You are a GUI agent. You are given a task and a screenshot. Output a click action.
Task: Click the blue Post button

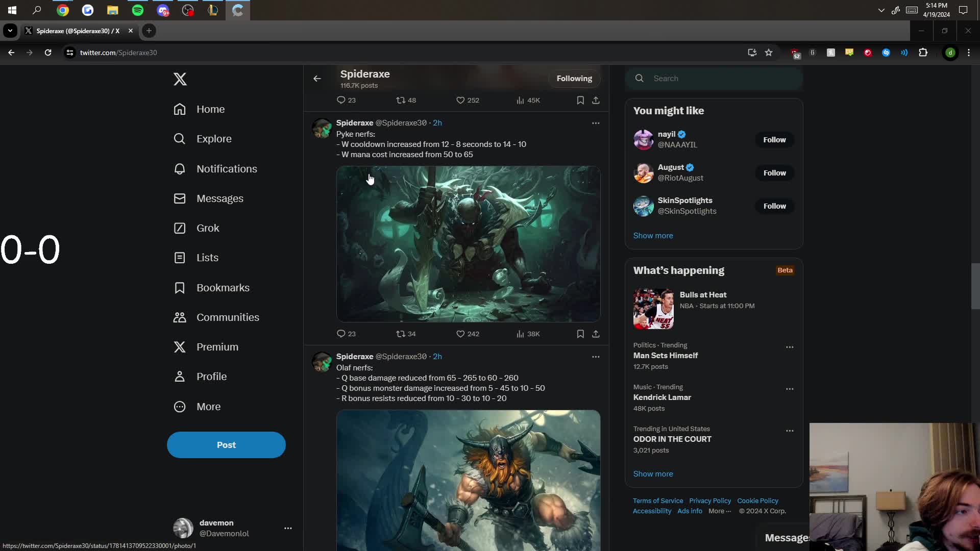click(x=226, y=445)
